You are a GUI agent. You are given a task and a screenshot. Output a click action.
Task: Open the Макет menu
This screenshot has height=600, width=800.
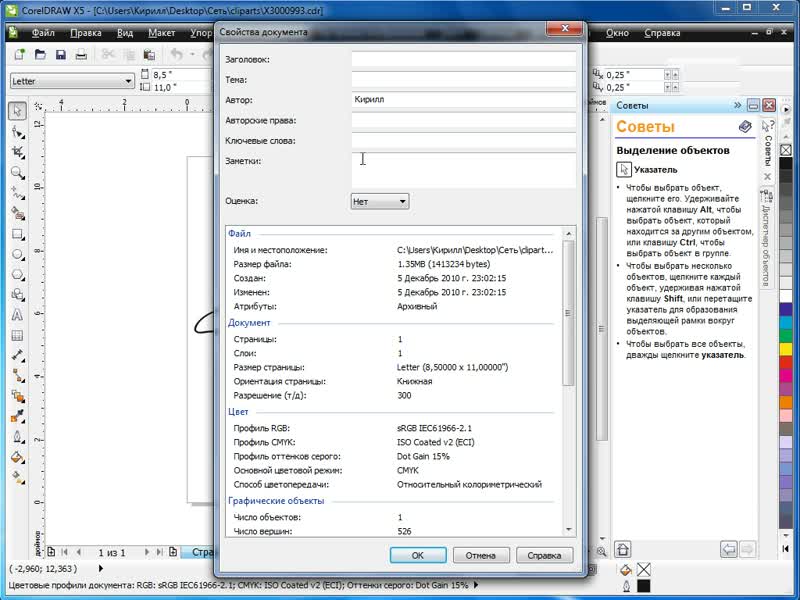point(162,33)
